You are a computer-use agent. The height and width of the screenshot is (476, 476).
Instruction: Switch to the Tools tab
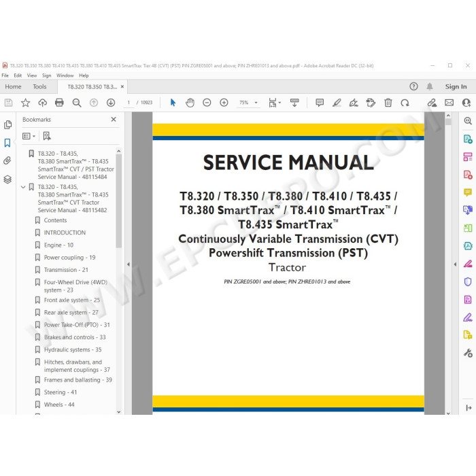click(39, 87)
